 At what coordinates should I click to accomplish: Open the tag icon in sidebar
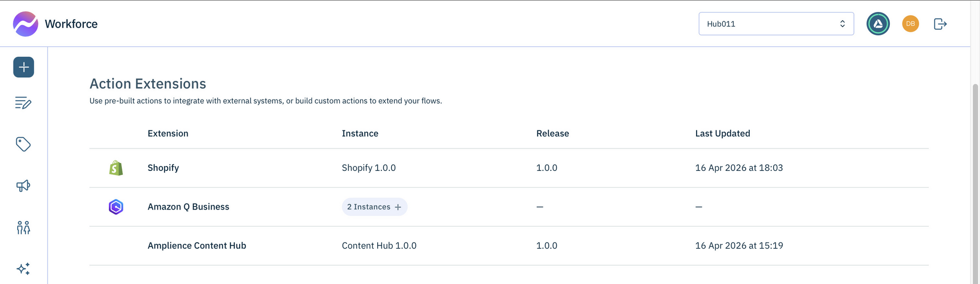coord(23,144)
